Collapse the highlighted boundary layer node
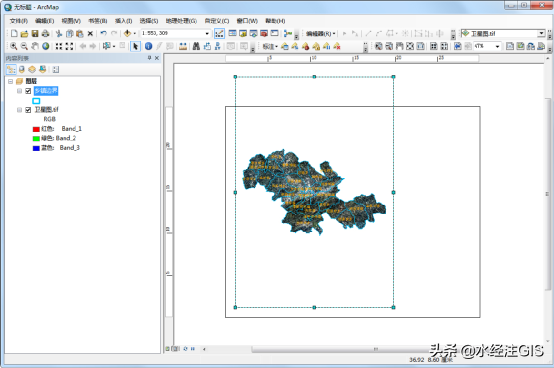The width and height of the screenshot is (554, 368). (x=19, y=91)
